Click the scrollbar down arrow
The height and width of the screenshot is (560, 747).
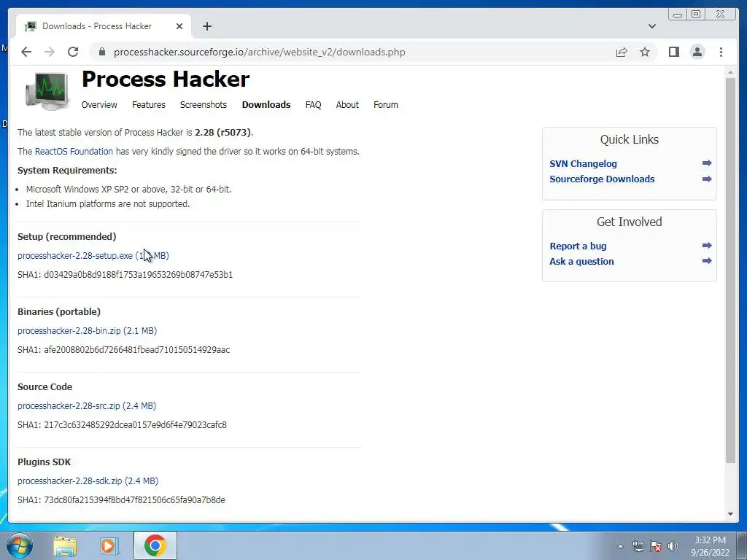coord(730,514)
